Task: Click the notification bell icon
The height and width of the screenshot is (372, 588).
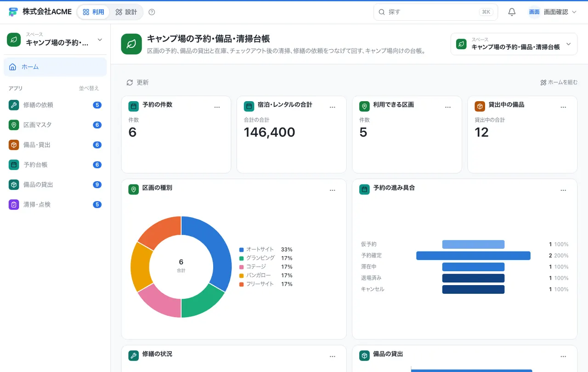Action: click(x=512, y=12)
